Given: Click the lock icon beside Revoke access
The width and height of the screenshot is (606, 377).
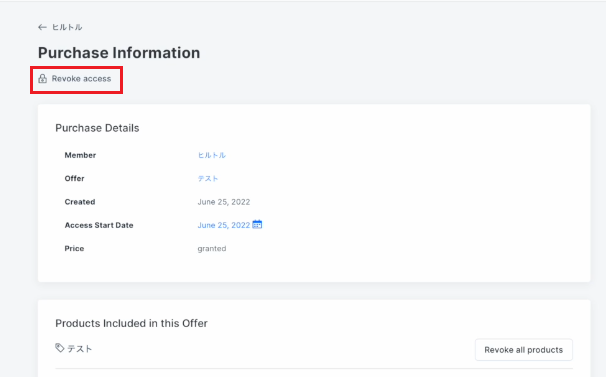Looking at the screenshot, I should tap(43, 79).
